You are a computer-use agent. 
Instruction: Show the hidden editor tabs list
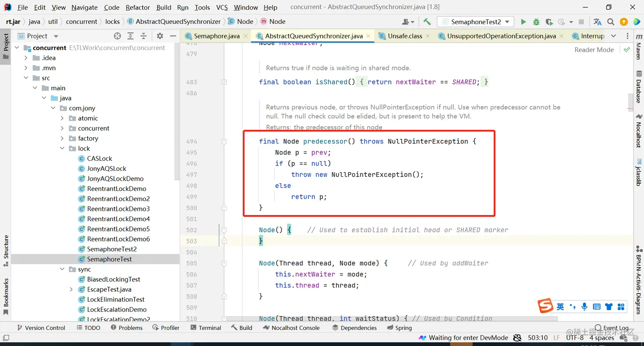[613, 36]
